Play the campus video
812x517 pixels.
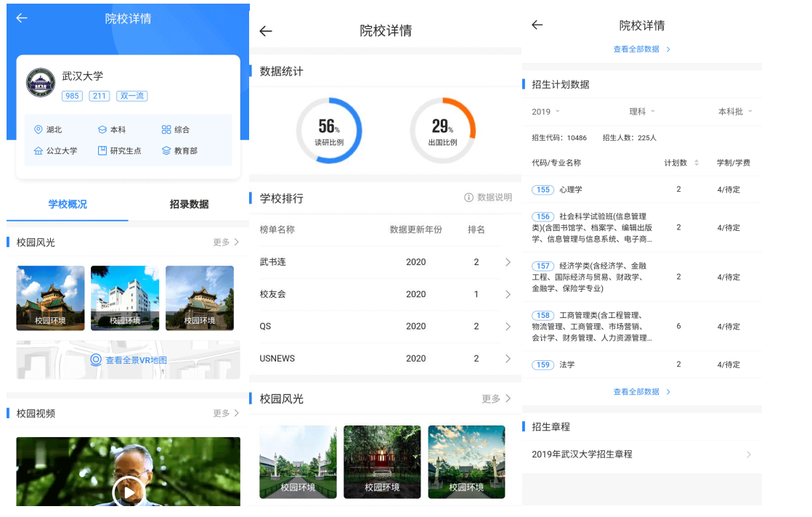128,492
